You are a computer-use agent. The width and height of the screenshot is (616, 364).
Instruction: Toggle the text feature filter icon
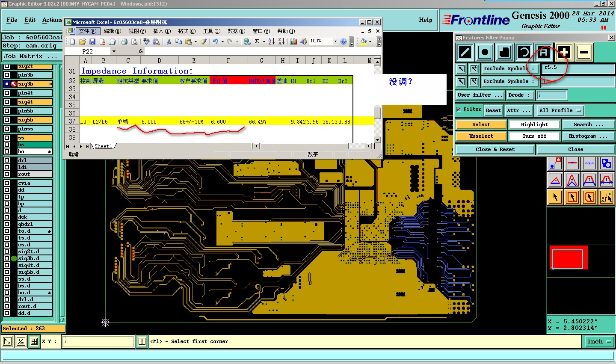544,53
